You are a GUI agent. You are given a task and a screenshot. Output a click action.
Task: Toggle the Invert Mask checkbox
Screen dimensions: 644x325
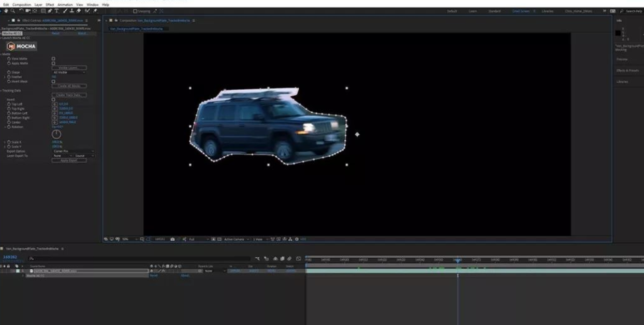(53, 81)
